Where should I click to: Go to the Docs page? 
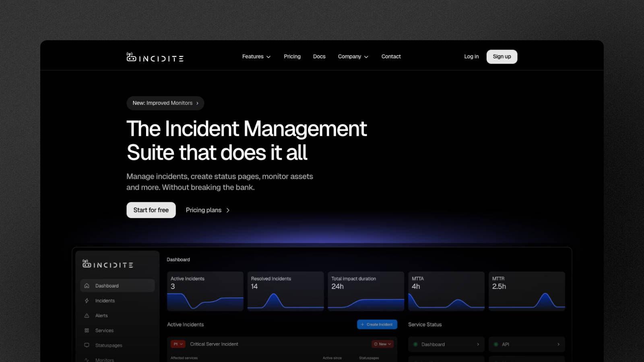(x=319, y=56)
